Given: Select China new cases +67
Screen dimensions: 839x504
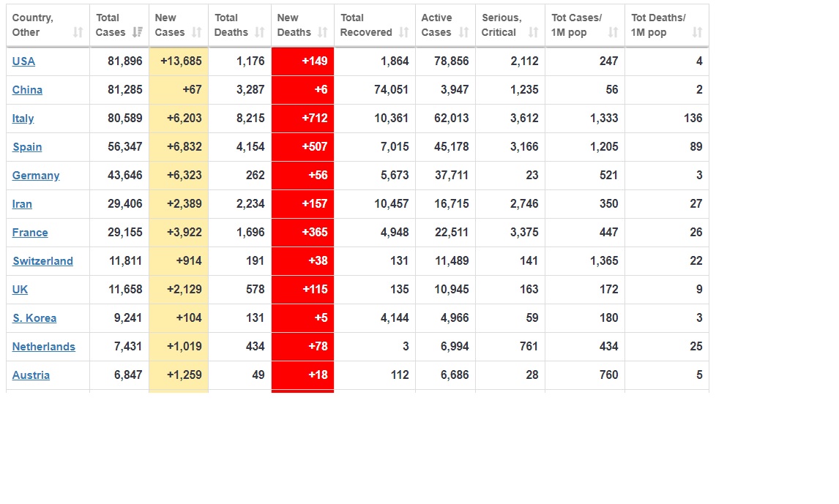Looking at the screenshot, I should point(192,90).
